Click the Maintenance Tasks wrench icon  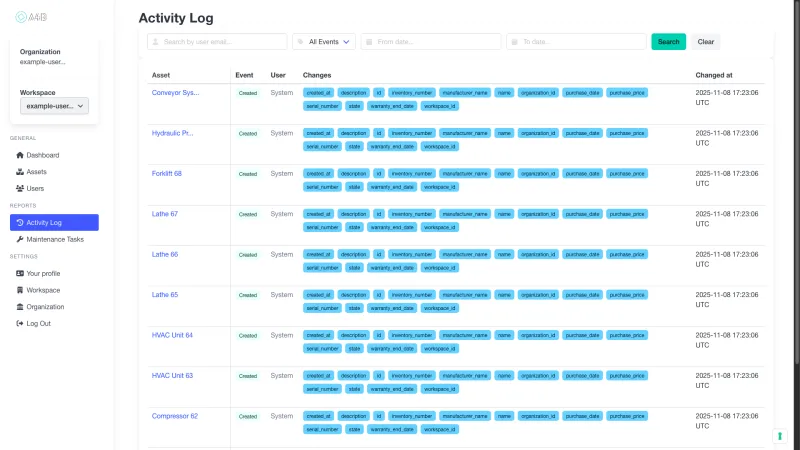point(20,239)
